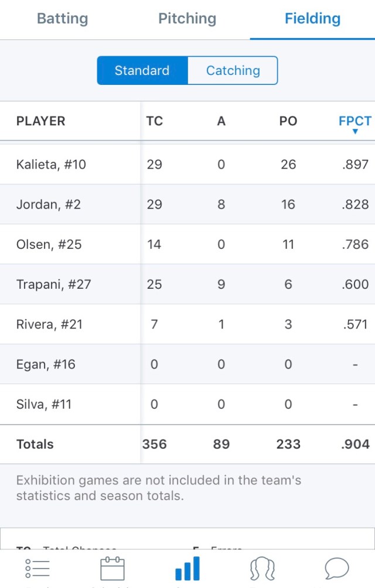Open the chat speech bubble icon

337,569
